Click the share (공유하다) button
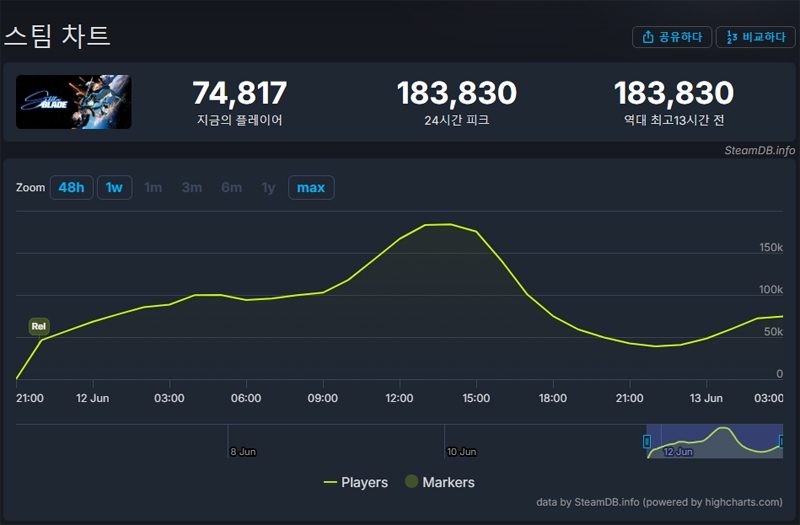The height and width of the screenshot is (525, 800). [x=671, y=37]
